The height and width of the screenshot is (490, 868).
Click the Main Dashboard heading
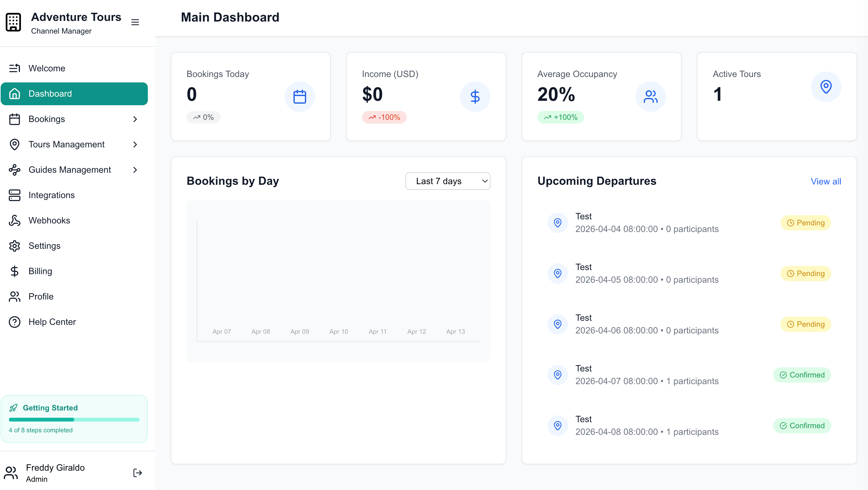[230, 17]
